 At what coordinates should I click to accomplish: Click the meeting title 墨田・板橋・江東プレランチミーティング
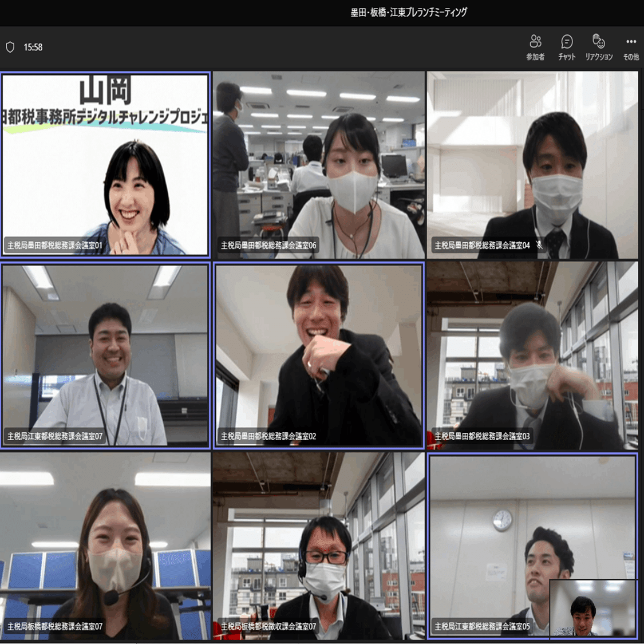(x=409, y=13)
